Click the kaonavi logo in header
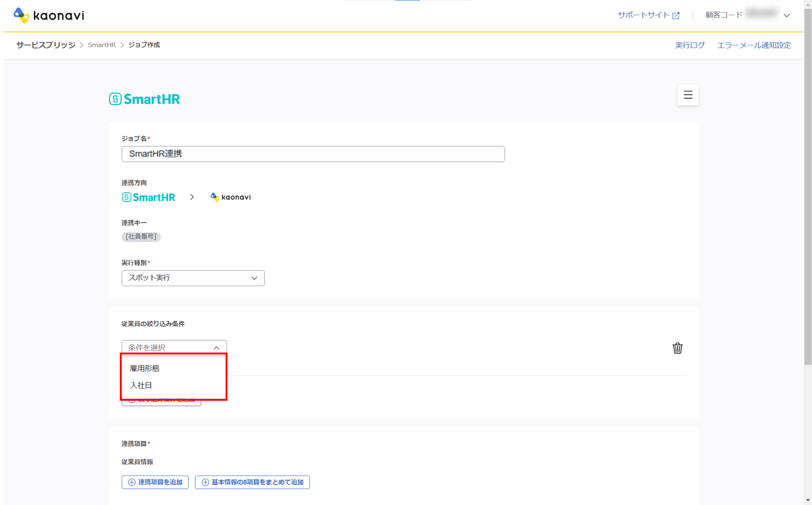The width and height of the screenshot is (812, 505). coord(49,15)
